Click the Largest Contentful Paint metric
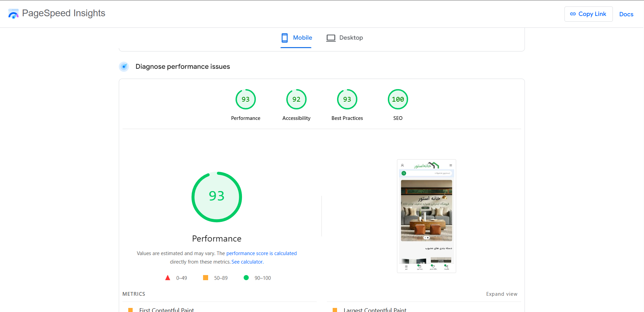 375,310
